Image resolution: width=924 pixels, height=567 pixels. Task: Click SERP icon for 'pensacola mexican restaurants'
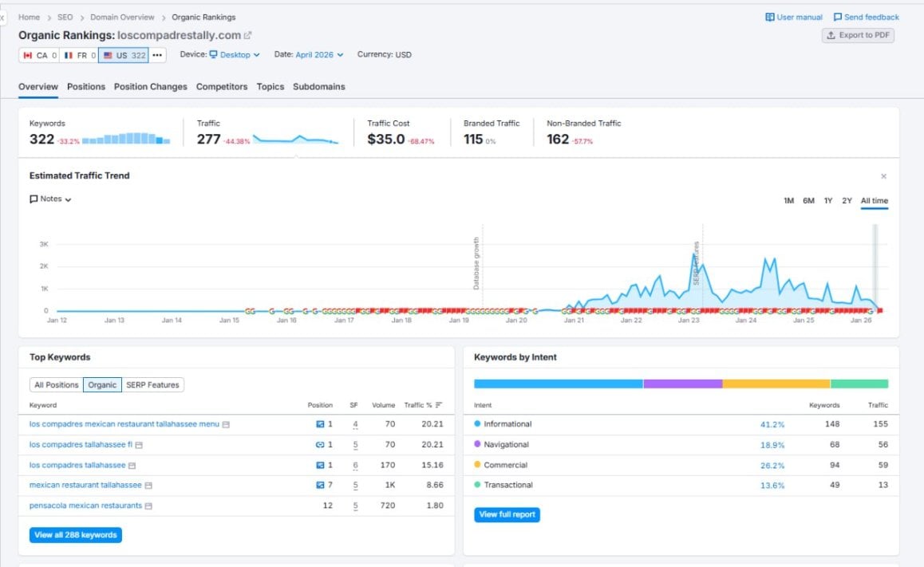point(148,506)
